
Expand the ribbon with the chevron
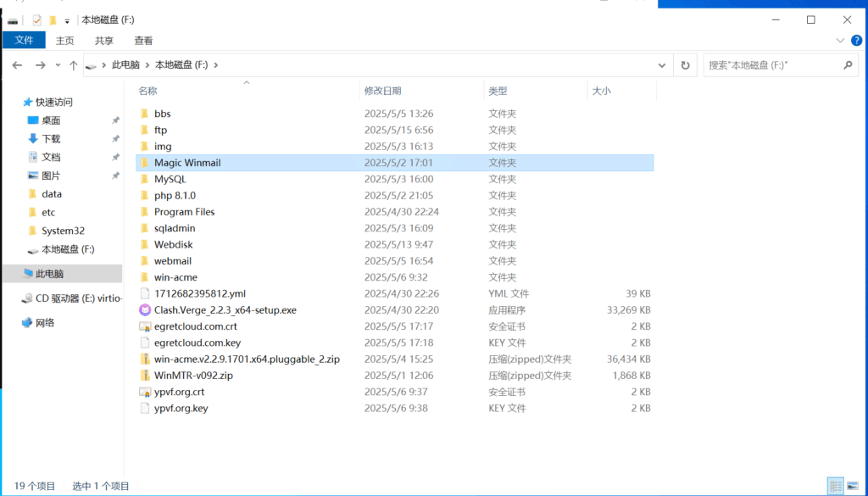840,41
